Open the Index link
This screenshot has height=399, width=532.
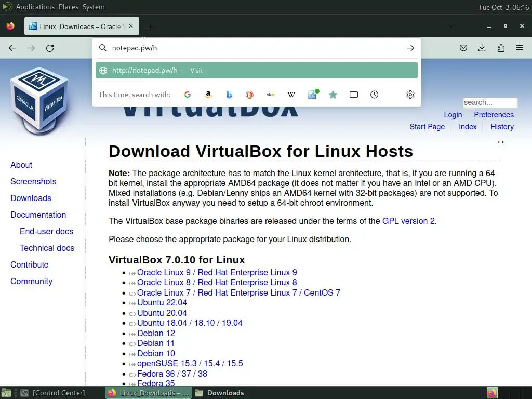[x=468, y=127]
